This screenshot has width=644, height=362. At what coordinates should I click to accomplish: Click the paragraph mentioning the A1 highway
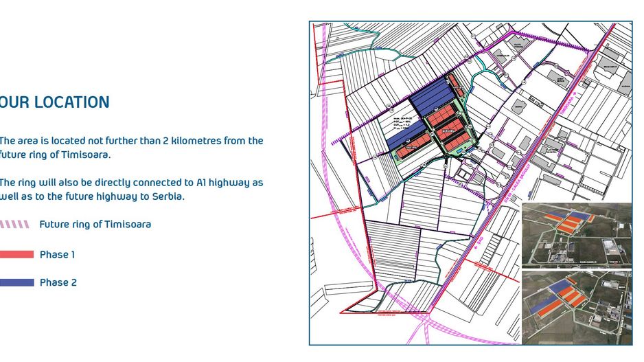[130, 189]
